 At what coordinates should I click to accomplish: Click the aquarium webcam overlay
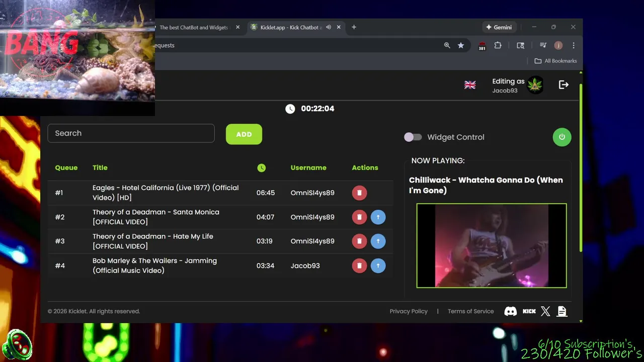pos(77,57)
